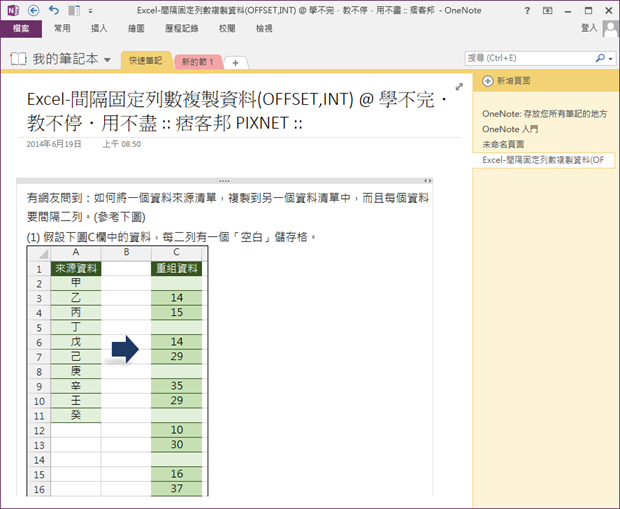
Task: Open the 歷程記錄 ribbon tab
Action: pyautogui.click(x=181, y=28)
